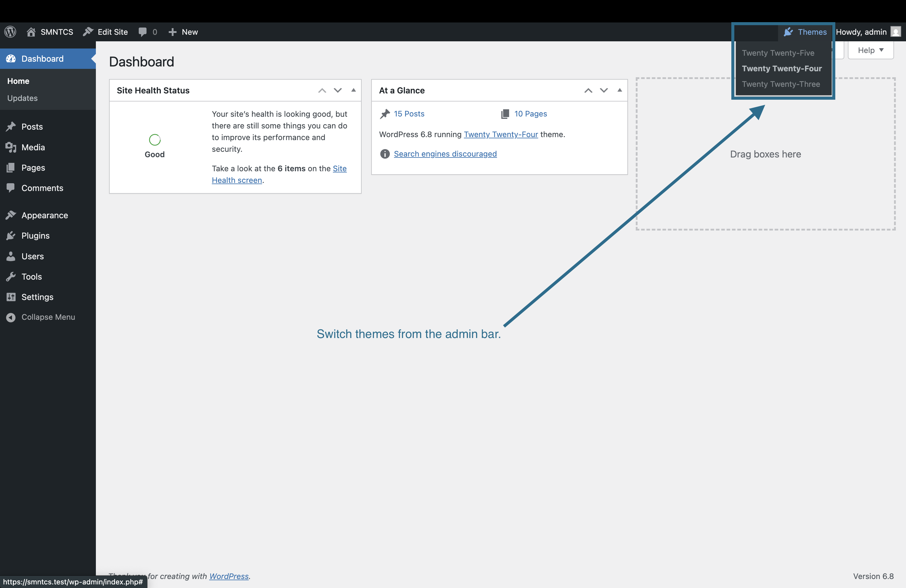Click the At a Glance heading
This screenshot has height=588, width=906.
[x=401, y=90]
